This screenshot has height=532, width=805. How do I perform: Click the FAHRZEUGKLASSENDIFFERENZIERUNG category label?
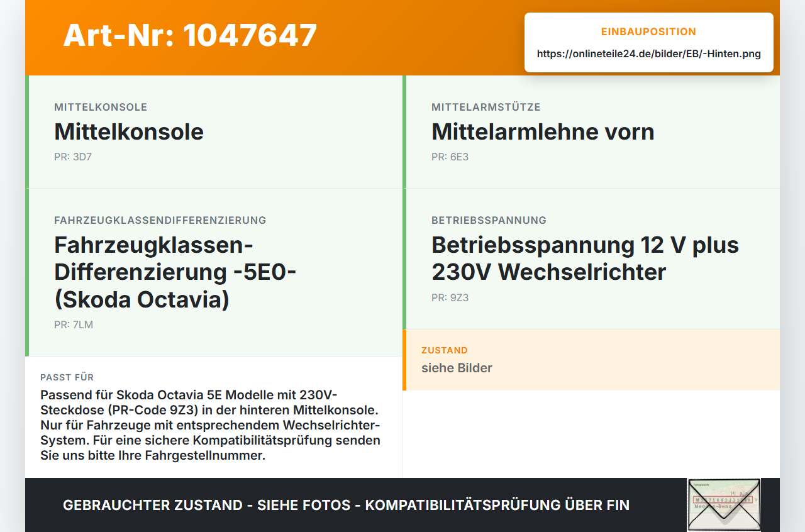click(x=160, y=221)
